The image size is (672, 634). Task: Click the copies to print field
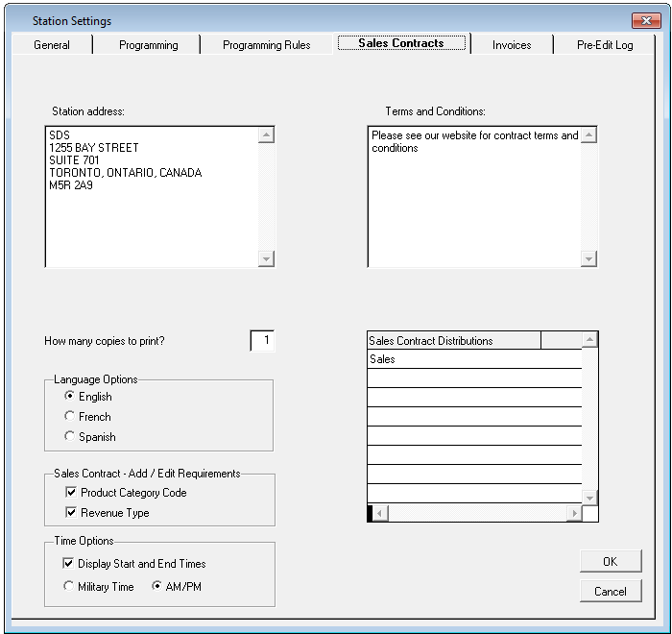(262, 340)
